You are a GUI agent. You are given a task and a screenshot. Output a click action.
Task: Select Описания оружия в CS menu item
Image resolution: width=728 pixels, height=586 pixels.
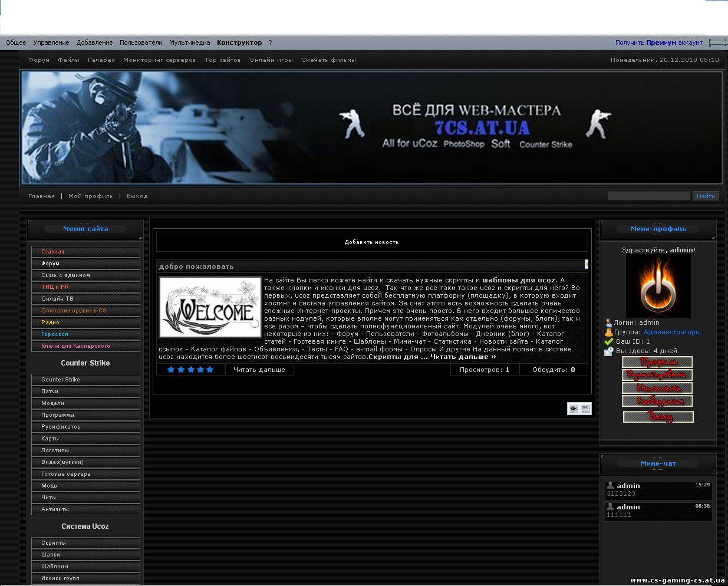(85, 311)
